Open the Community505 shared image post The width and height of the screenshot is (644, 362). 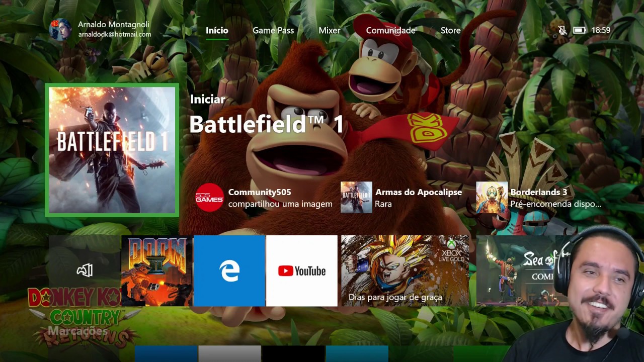point(280,198)
